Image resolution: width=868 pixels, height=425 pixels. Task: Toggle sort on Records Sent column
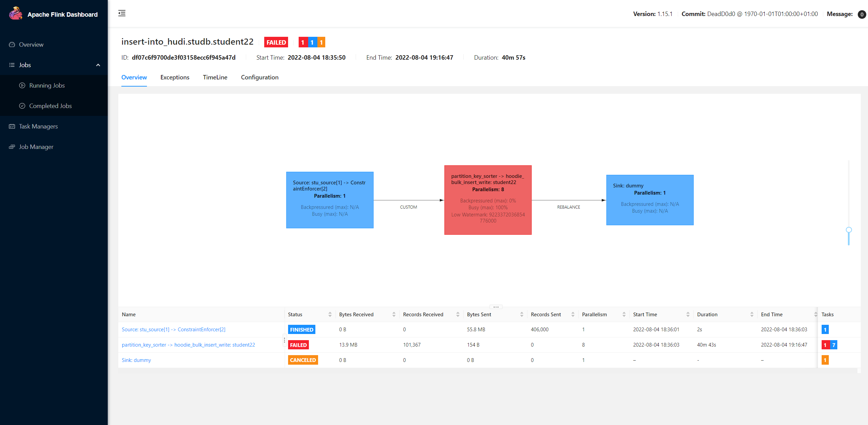point(573,315)
